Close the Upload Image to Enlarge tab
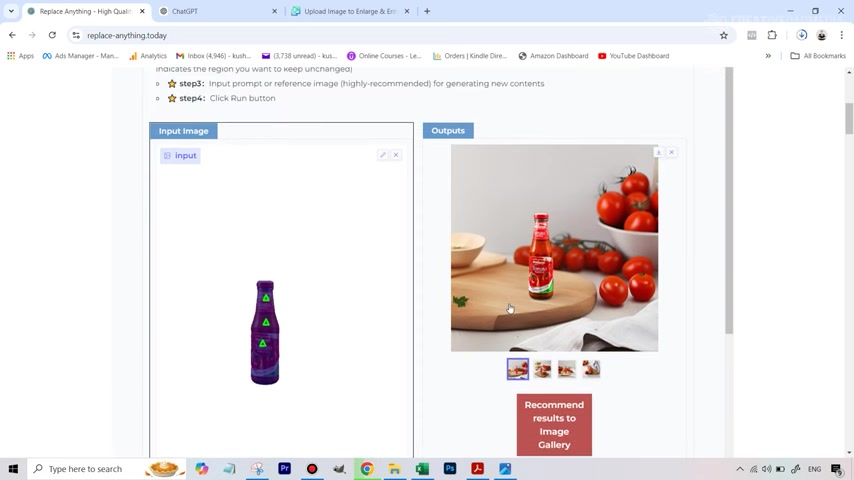 click(x=407, y=11)
